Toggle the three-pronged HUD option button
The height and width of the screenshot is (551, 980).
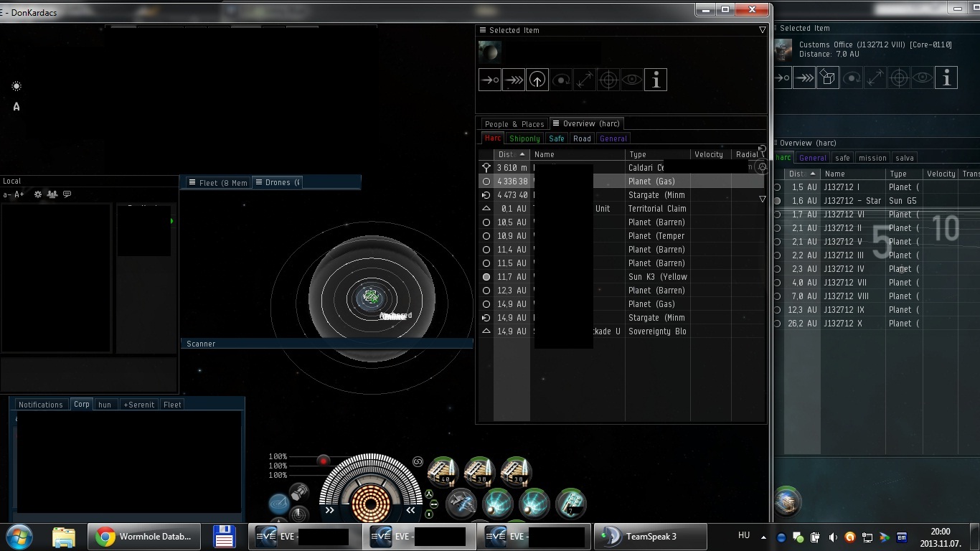point(429,494)
